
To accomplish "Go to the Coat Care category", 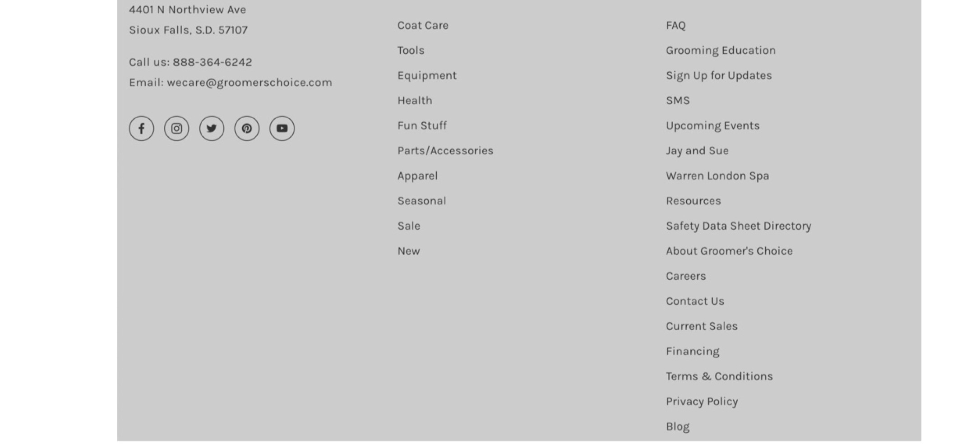I will click(423, 25).
